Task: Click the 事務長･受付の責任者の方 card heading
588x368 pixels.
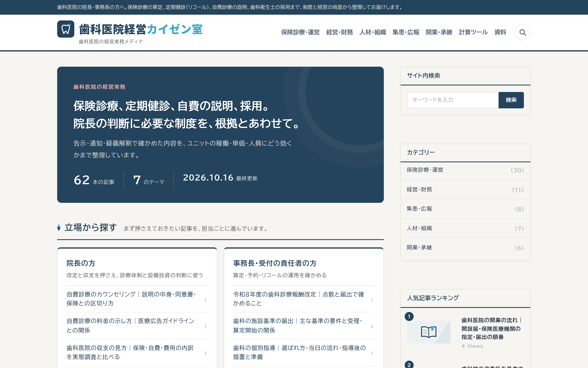Action: 275,263
